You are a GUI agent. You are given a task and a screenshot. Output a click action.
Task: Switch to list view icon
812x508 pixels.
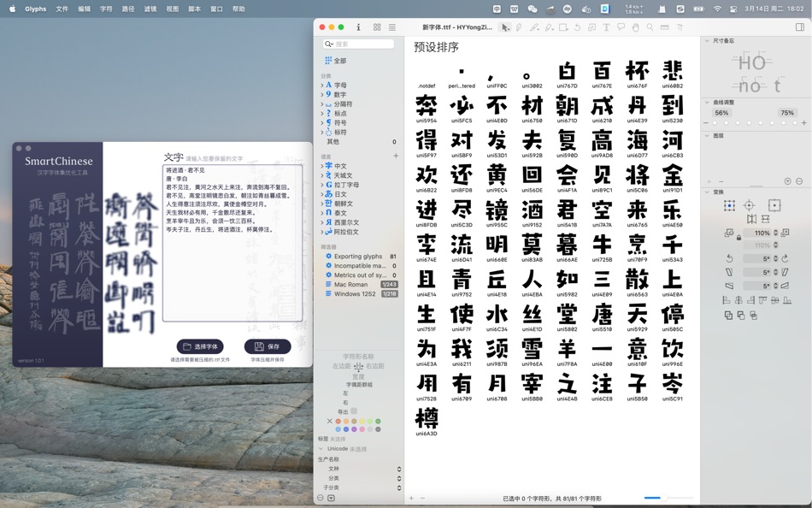[392, 27]
